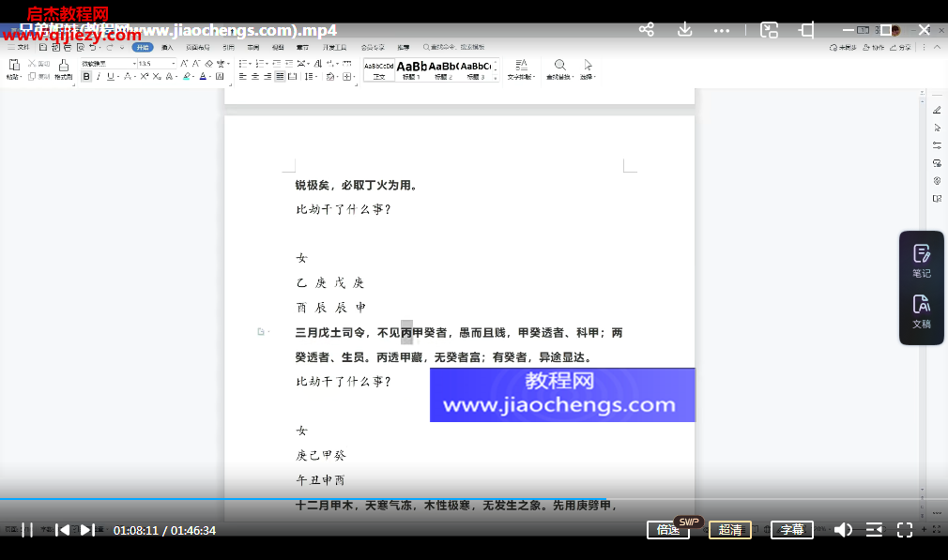The width and height of the screenshot is (948, 560).
Task: Click the 分享 share button in WPS
Action: click(900, 47)
